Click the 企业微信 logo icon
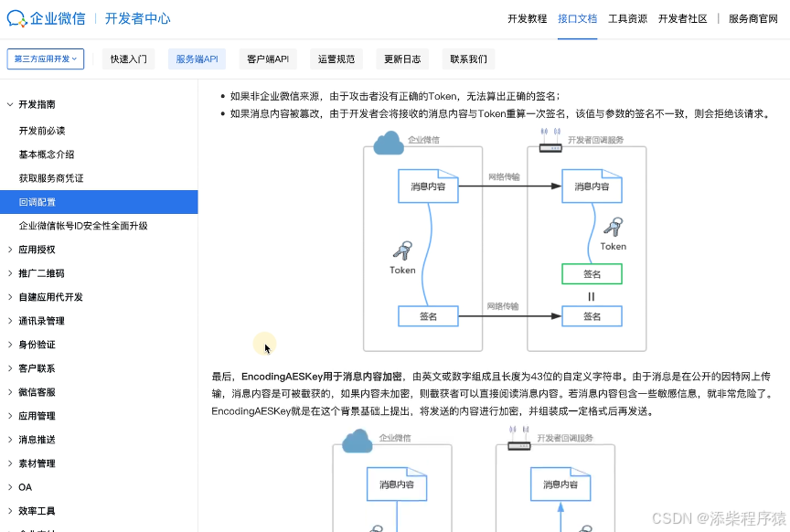This screenshot has height=532, width=790. 16,18
